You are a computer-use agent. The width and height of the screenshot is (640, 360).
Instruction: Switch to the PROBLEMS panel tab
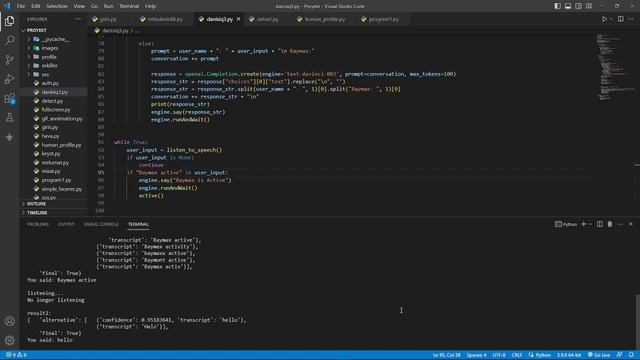[38, 224]
